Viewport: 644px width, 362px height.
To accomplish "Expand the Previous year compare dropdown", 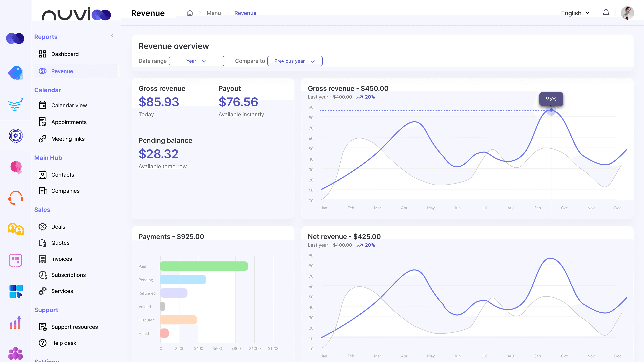I will [x=295, y=61].
